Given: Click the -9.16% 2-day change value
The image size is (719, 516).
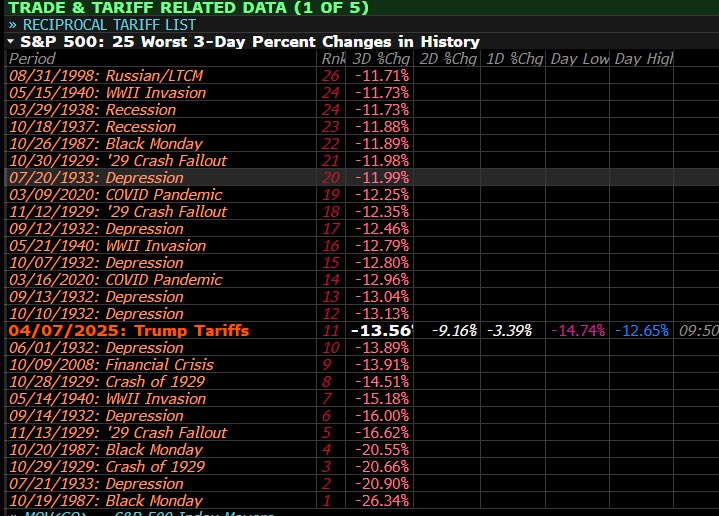Looking at the screenshot, I should pyautogui.click(x=454, y=331).
